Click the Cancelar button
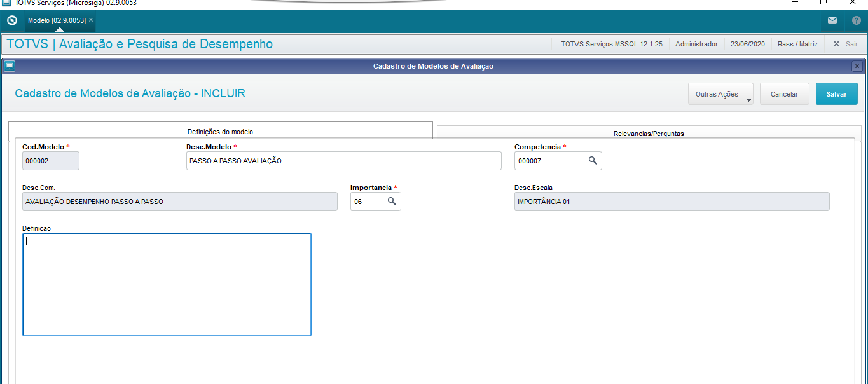 coord(784,94)
